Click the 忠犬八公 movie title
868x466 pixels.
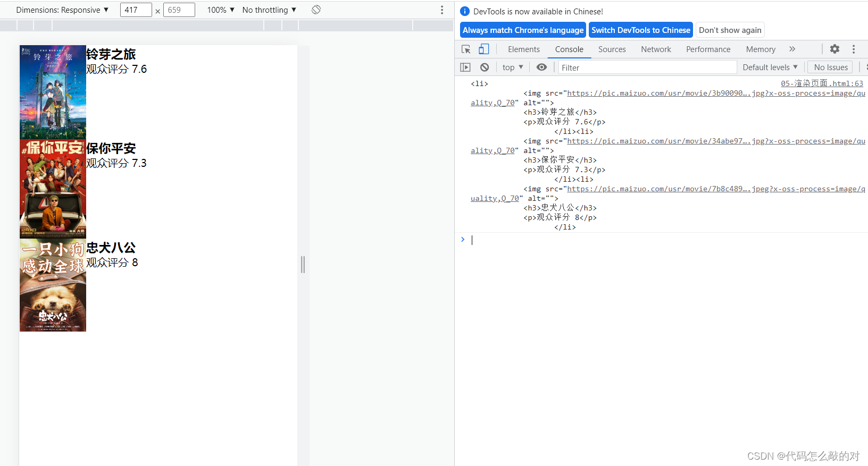[111, 248]
